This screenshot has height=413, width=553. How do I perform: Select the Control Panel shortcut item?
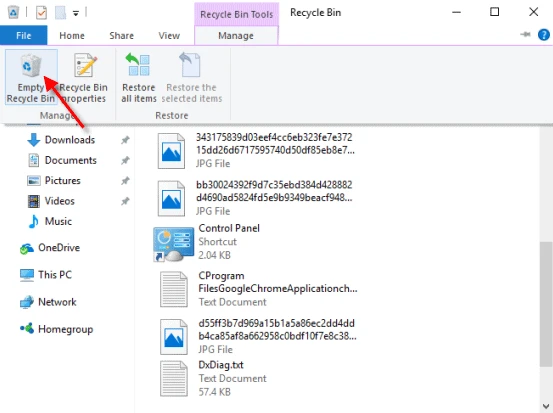pos(207,242)
